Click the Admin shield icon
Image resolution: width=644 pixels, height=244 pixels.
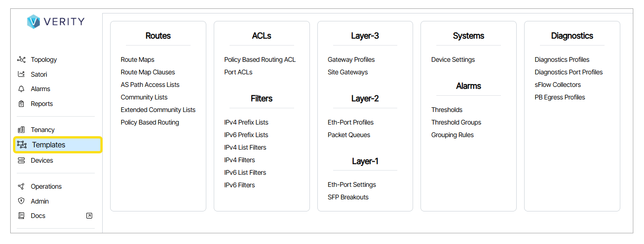pos(21,201)
